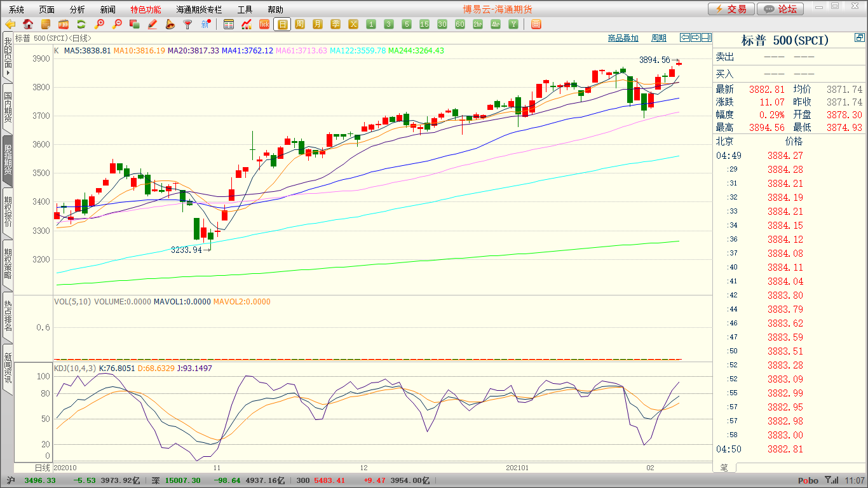Open the 新闻 menu

coord(108,10)
